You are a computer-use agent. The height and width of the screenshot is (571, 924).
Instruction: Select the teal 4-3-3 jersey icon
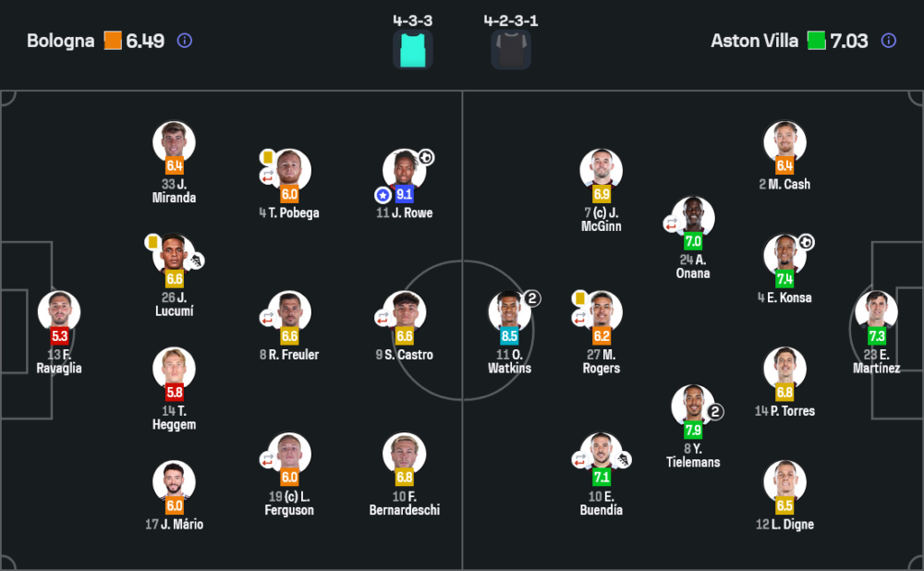412,50
